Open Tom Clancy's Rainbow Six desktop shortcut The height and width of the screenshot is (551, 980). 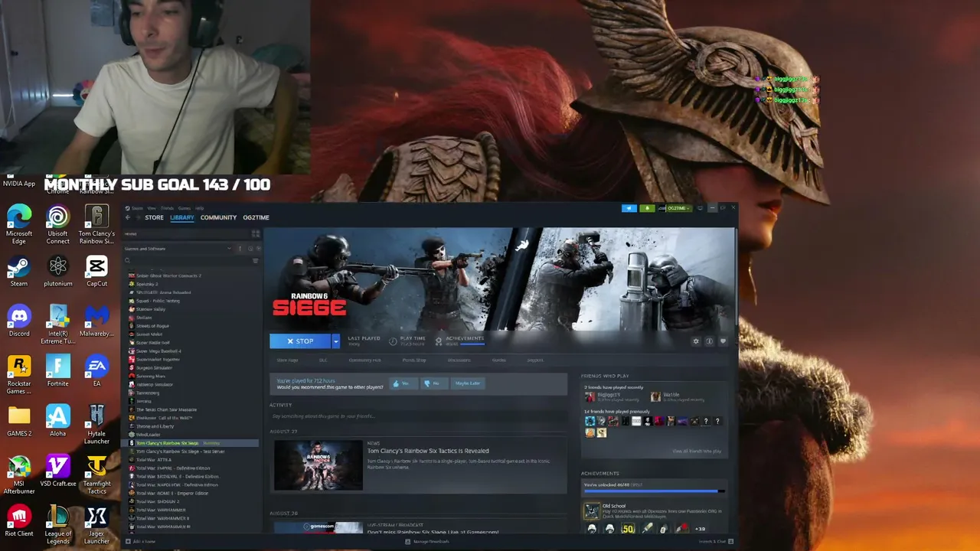pyautogui.click(x=96, y=223)
